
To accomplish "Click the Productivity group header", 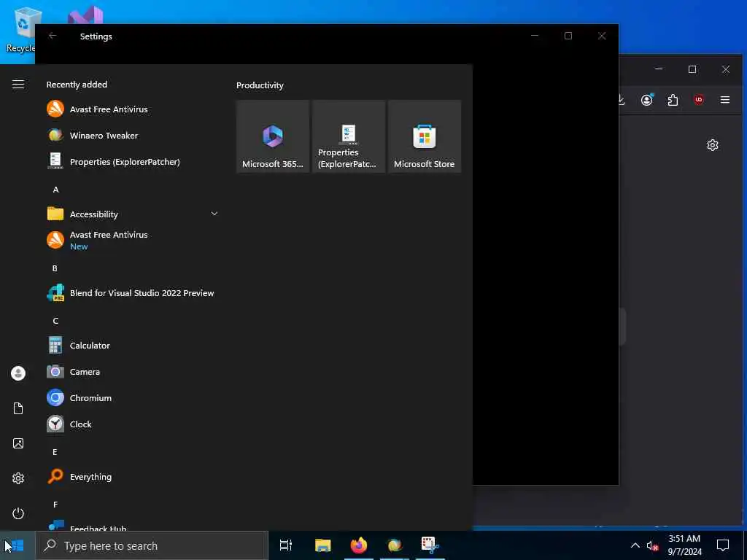I will pyautogui.click(x=260, y=85).
